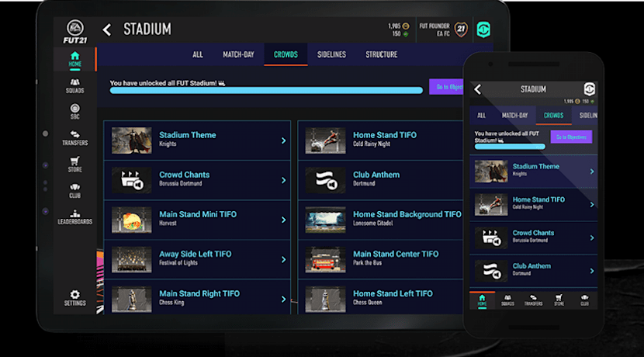The width and height of the screenshot is (644, 357).
Task: Go back using tablet back arrow
Action: (x=107, y=29)
